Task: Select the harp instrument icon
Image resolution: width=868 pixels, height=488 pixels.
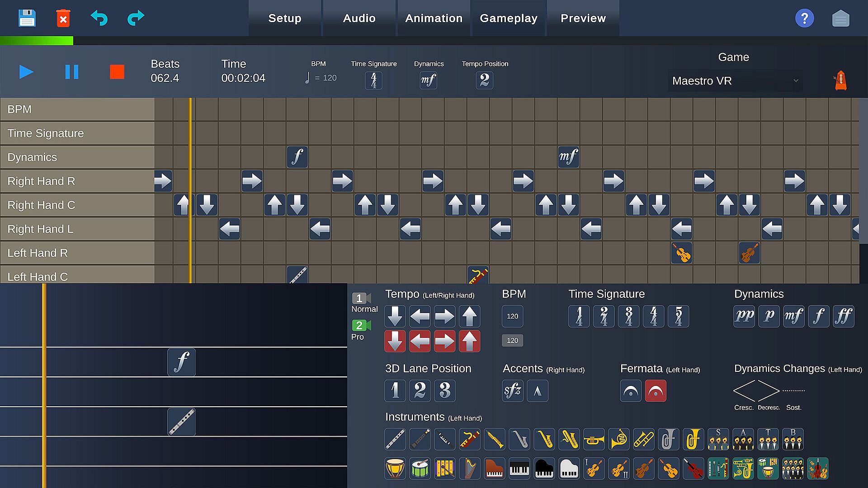Action: pyautogui.click(x=469, y=469)
